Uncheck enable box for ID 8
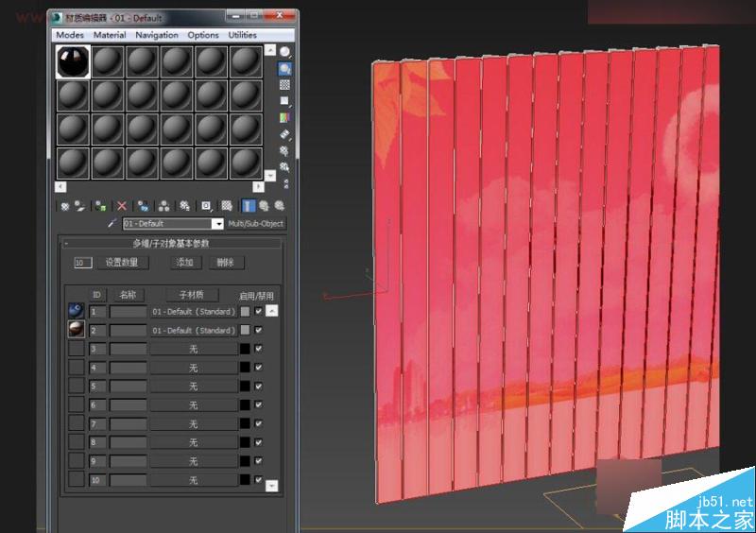The height and width of the screenshot is (533, 756). 258,442
